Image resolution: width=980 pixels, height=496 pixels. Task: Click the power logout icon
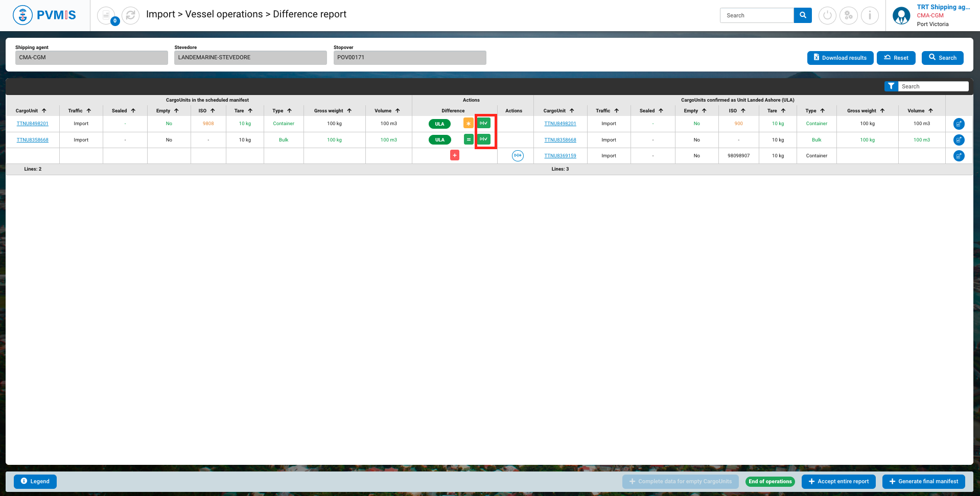[x=827, y=15]
